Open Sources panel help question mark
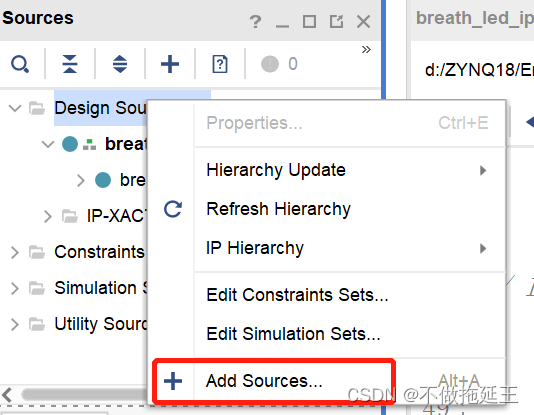 tap(255, 21)
